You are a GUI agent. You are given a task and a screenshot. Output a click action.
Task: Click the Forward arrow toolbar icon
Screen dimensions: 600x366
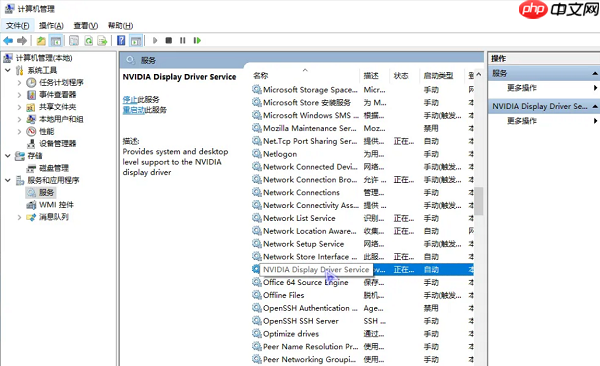(22, 40)
